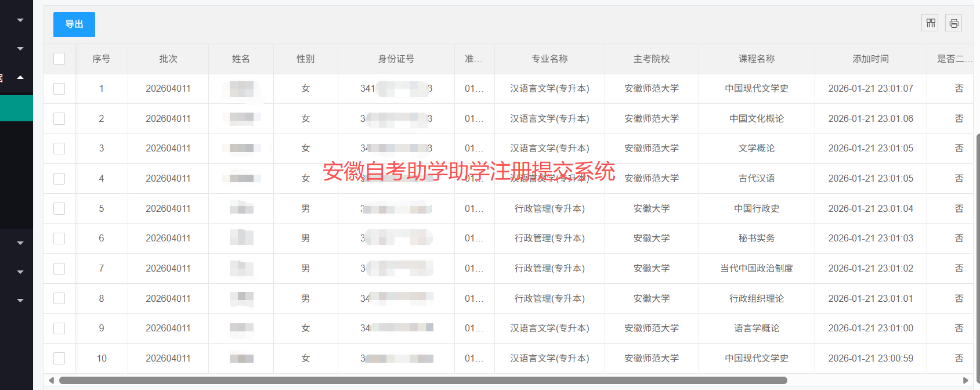Click the 性别 column header
Screen dimensions: 980x390
click(306, 59)
